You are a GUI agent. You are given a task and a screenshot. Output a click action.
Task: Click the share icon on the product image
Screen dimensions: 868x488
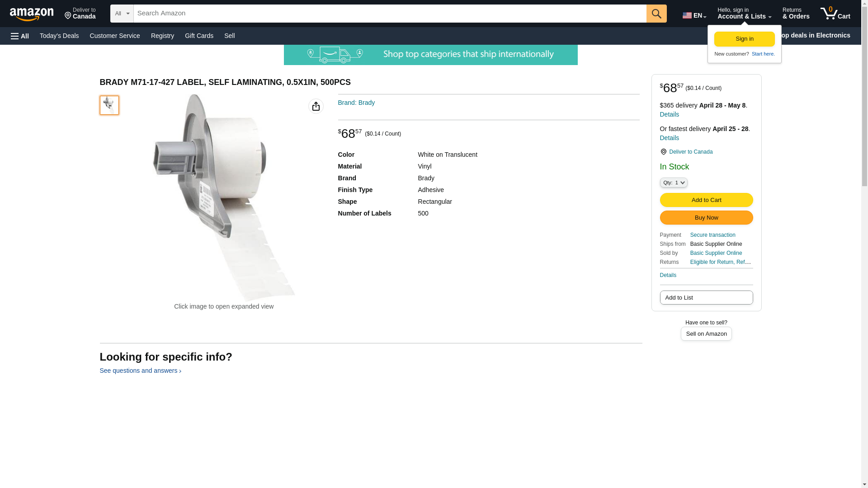316,106
